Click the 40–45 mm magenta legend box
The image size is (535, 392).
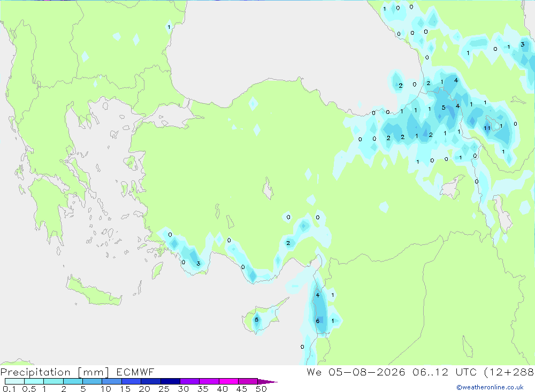tap(228, 381)
